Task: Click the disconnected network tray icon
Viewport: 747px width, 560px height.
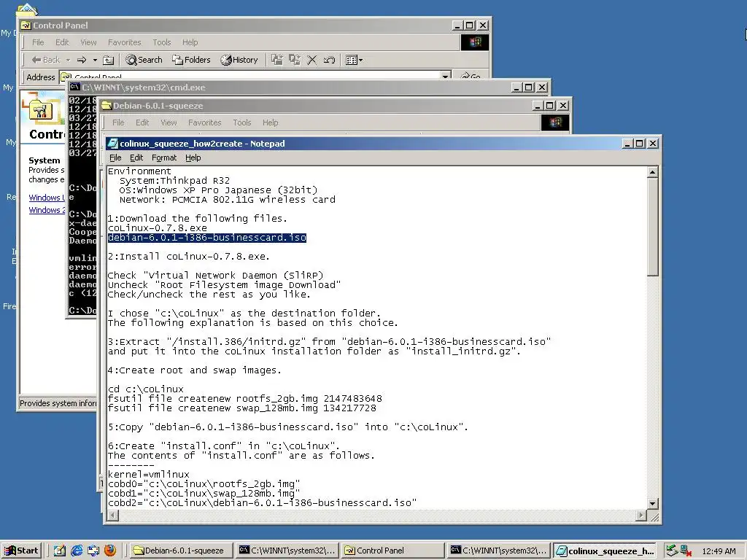Action: tap(686, 551)
